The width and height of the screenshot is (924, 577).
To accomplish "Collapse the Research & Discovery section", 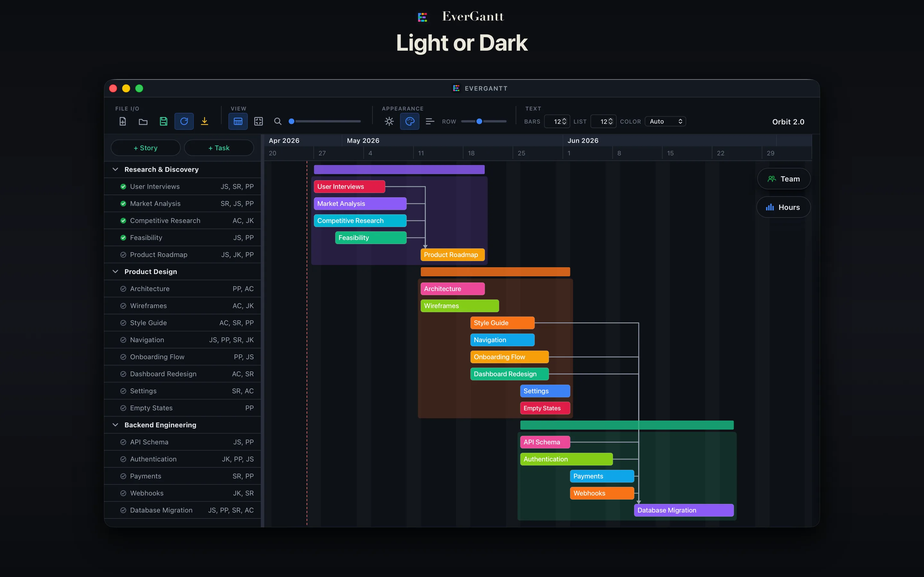I will tap(116, 169).
